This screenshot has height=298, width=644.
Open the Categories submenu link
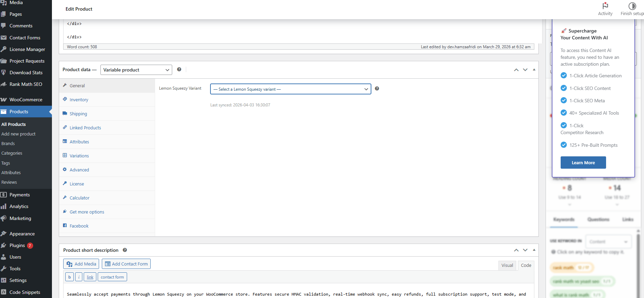12,153
